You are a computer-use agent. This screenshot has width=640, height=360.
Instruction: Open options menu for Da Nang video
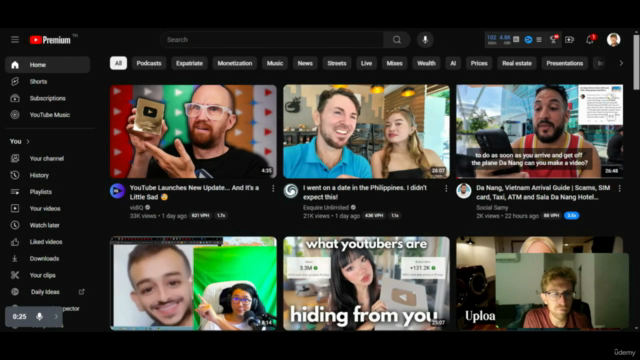(620, 188)
